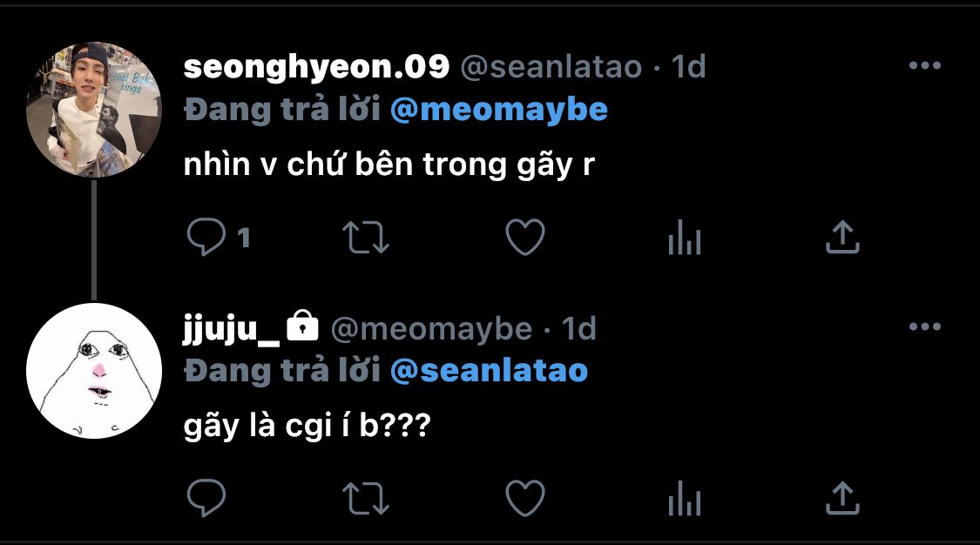Viewport: 980px width, 545px height.
Task: View analytics for jjuju_'s reply
Action: (x=684, y=499)
